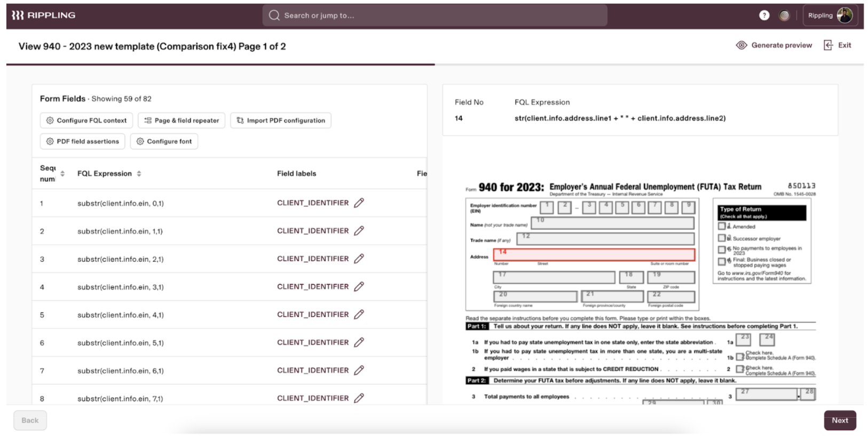Edit field label pencil for row 5
This screenshot has height=437, width=868.
click(359, 314)
